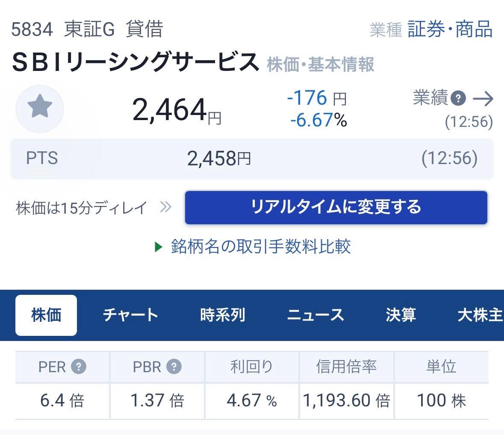Screen dimensions: 504x435
Task: Open the 時系列 tab
Action: (223, 315)
